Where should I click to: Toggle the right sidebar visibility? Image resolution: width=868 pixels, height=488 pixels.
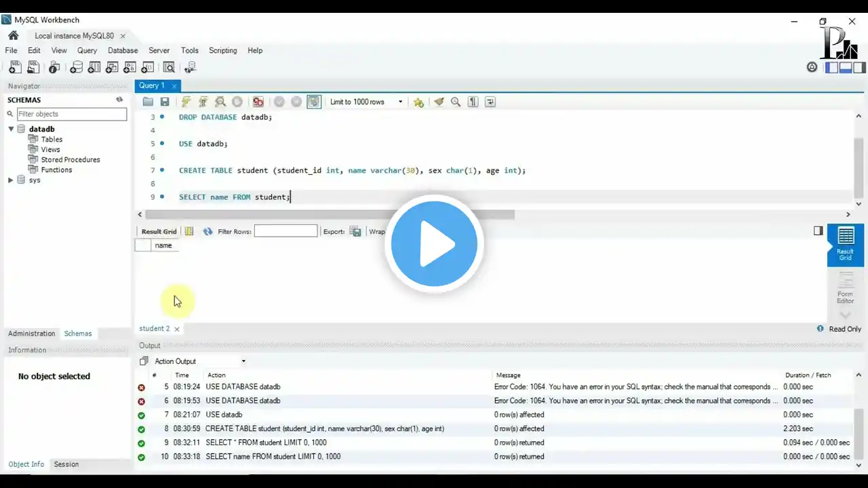pos(859,67)
